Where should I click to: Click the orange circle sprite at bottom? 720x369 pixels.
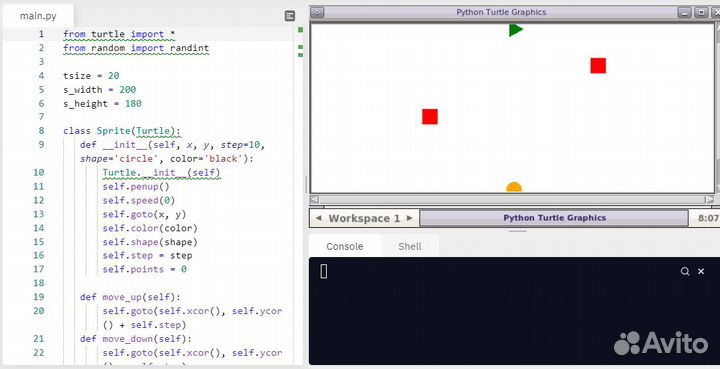pos(514,187)
